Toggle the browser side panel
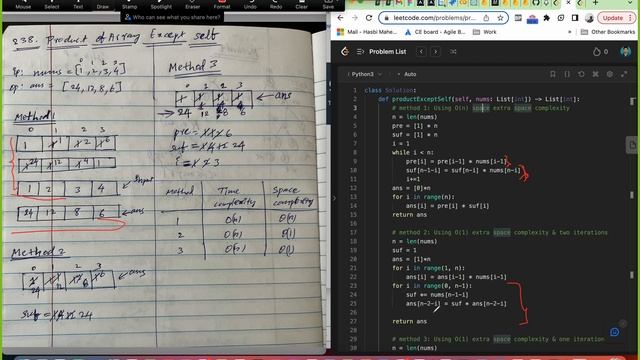Screen dimensions: 640x360 point(575,18)
